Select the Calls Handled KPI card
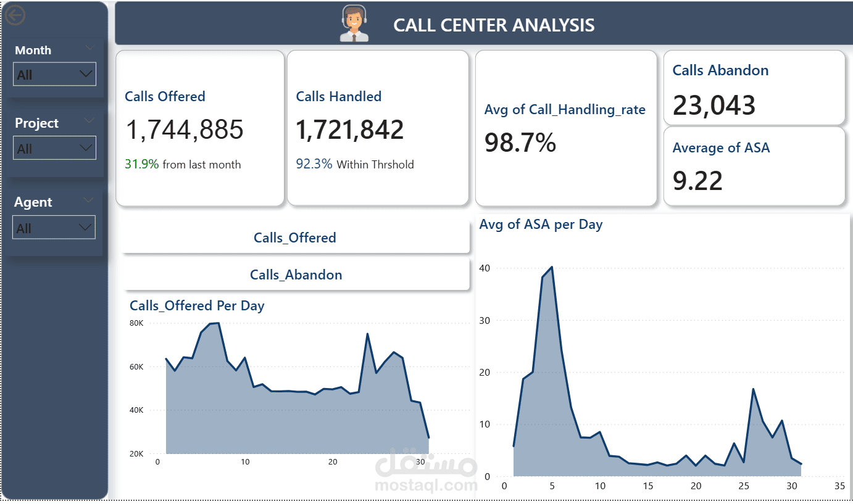This screenshot has height=504, width=853. (x=378, y=128)
